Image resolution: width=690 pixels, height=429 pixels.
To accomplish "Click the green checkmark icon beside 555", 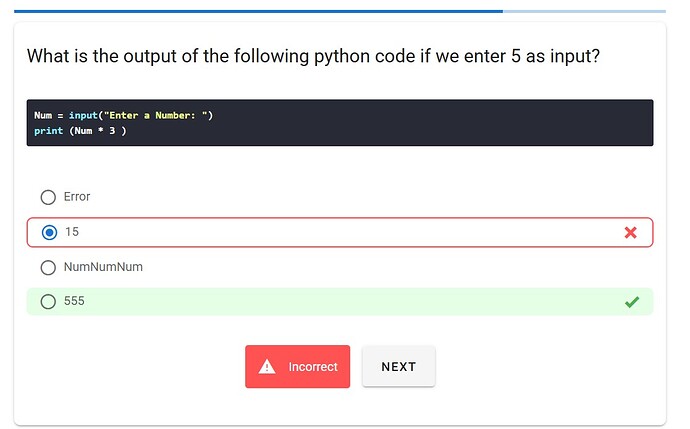I will pos(631,301).
